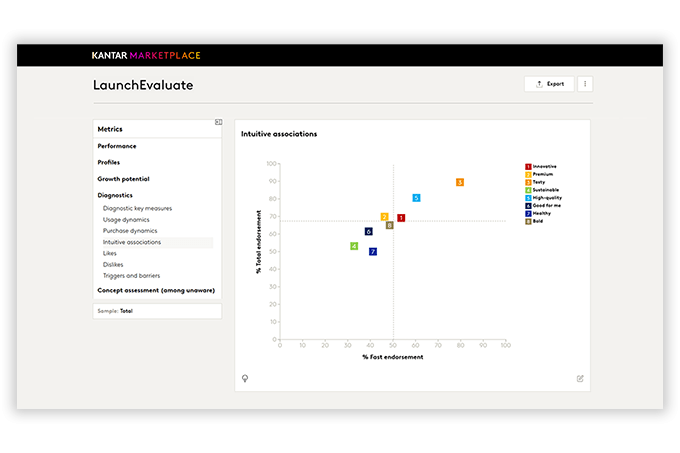Click the LaunchEvaluate page title
This screenshot has width=680, height=453.
click(143, 85)
